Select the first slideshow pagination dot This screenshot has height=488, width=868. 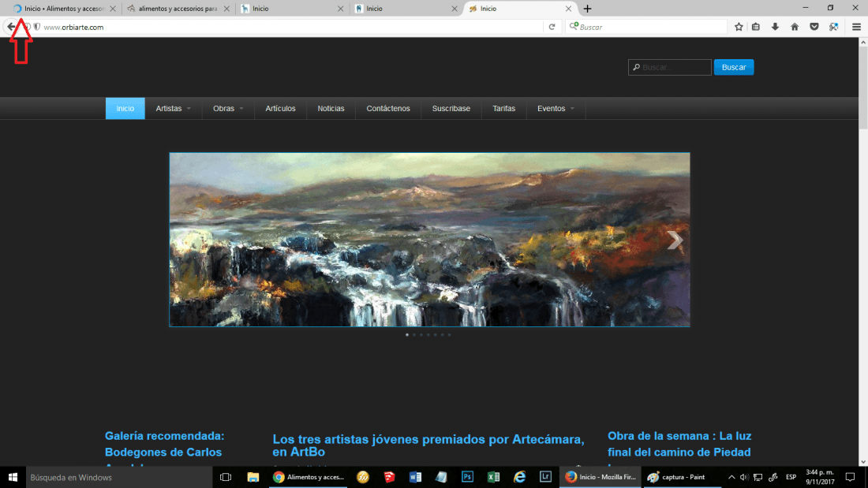click(407, 335)
